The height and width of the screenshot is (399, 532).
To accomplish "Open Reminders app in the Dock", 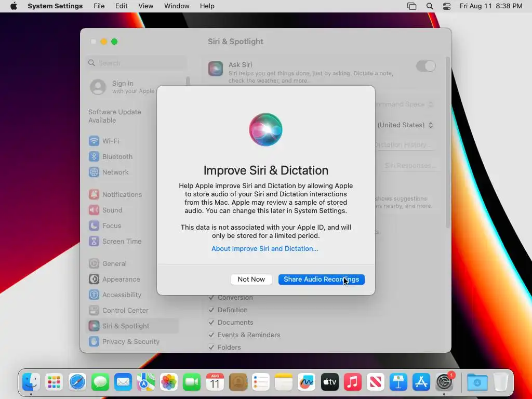I will pos(261,382).
